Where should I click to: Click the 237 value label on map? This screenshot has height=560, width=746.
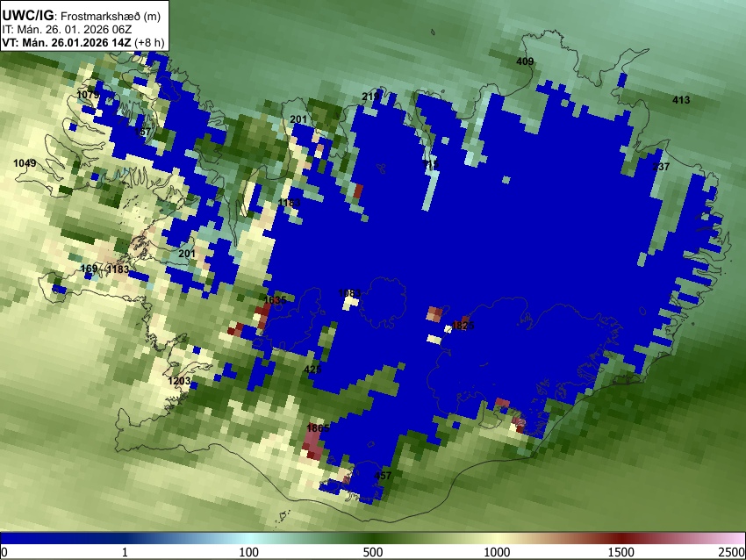click(661, 167)
